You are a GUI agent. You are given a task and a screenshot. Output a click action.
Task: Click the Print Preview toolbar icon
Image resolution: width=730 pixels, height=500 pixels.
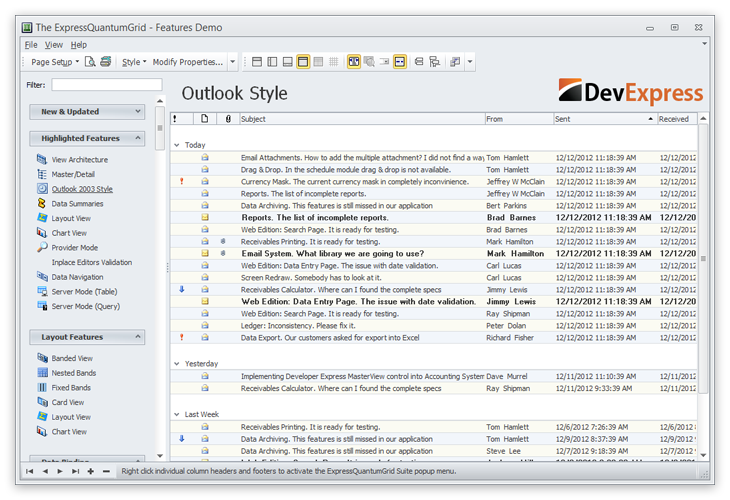point(90,62)
